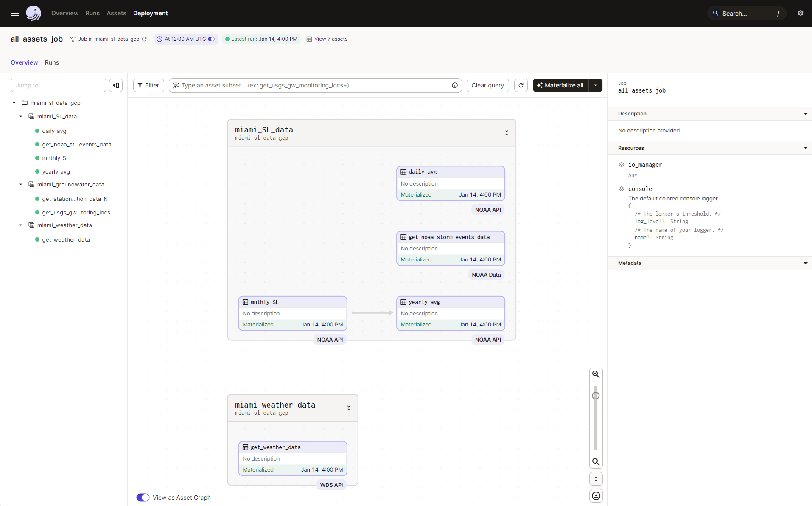The height and width of the screenshot is (506, 812).
Task: Click the asset subset query field
Action: click(315, 85)
